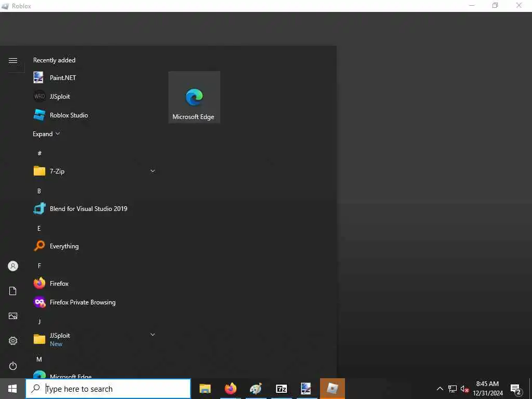Expand the JJSploit folder chevron

153,335
